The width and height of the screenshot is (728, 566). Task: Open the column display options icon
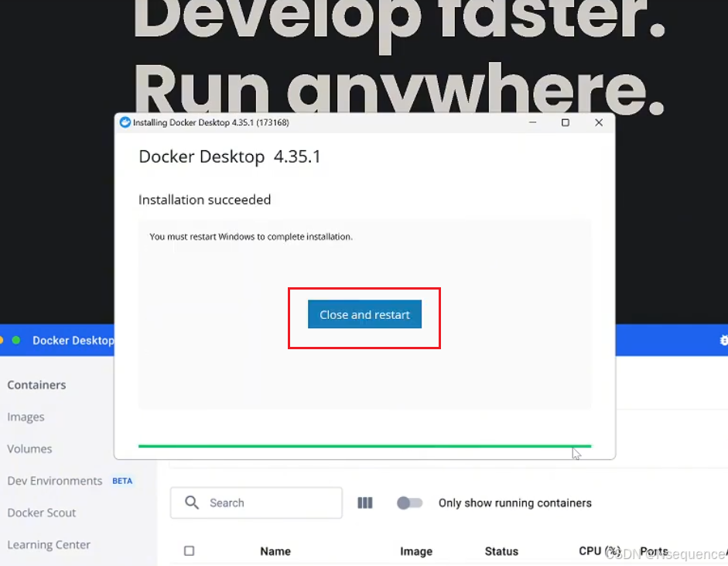coord(365,503)
